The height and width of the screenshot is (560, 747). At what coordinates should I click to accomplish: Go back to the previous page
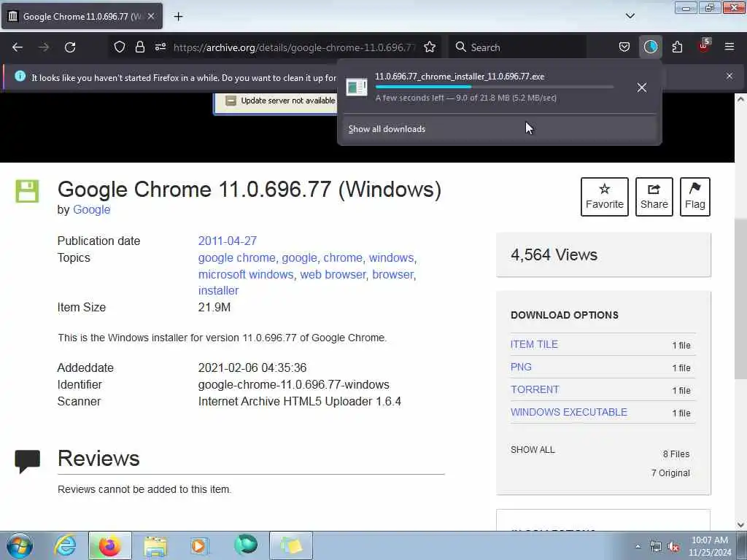(18, 47)
